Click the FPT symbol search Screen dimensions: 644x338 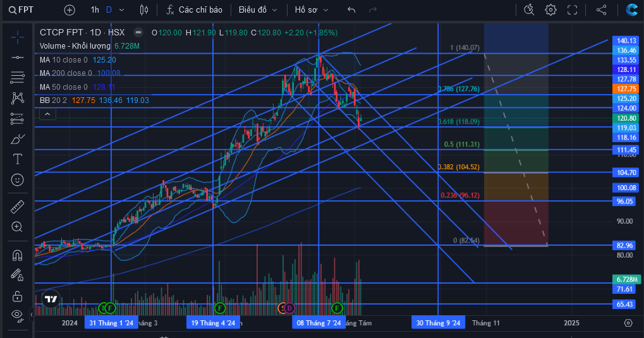click(21, 10)
